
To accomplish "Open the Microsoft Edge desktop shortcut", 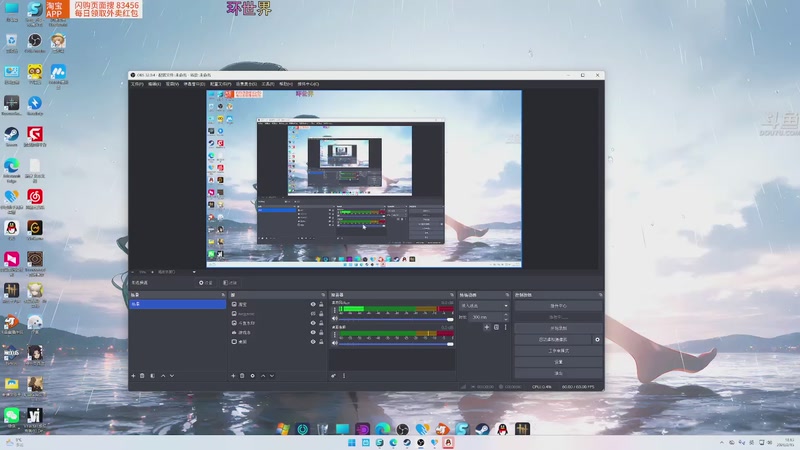I will [x=11, y=170].
